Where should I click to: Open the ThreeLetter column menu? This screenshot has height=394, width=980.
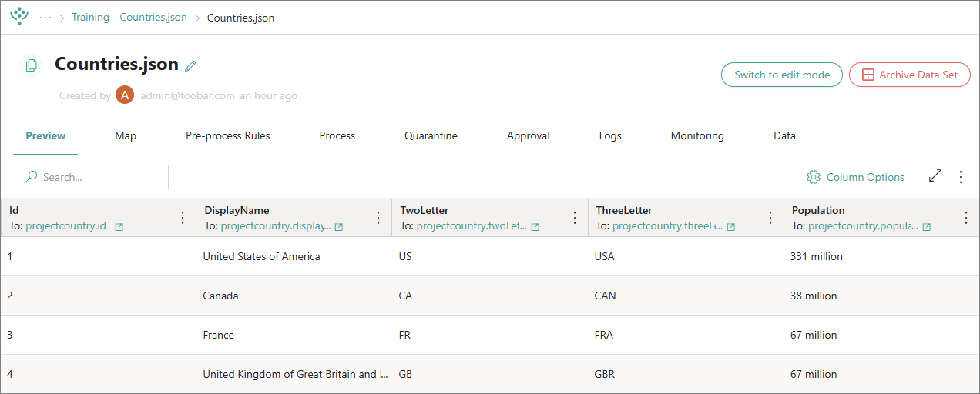(x=770, y=218)
